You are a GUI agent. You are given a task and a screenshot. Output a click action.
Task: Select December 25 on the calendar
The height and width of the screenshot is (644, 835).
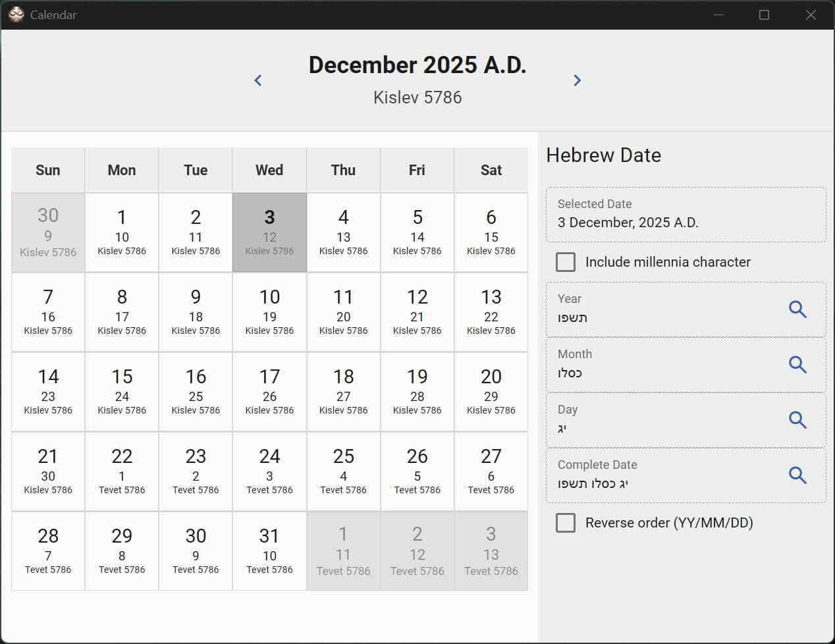point(343,471)
